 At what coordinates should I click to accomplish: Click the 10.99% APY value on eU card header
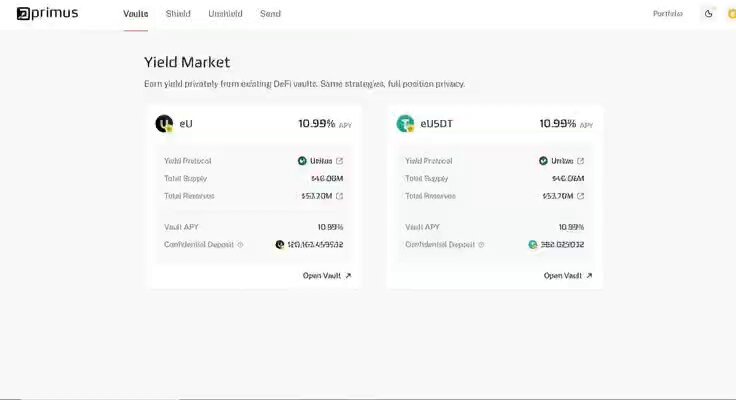317,123
